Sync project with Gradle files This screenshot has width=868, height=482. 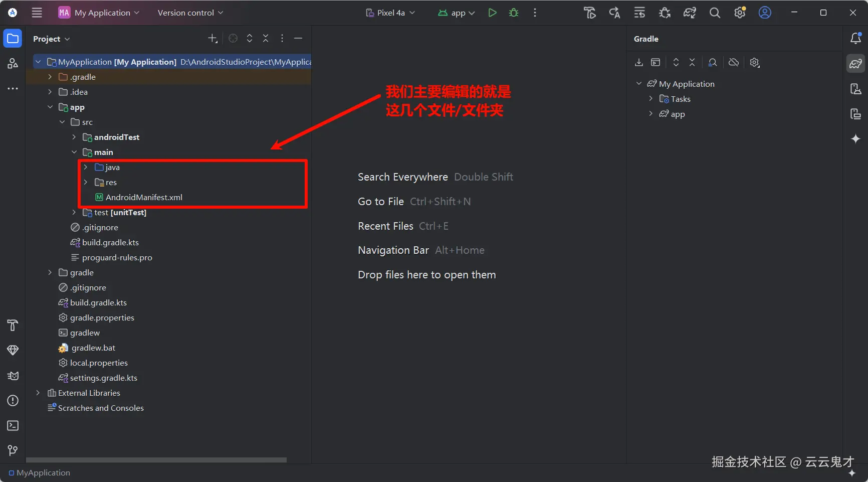(x=690, y=13)
